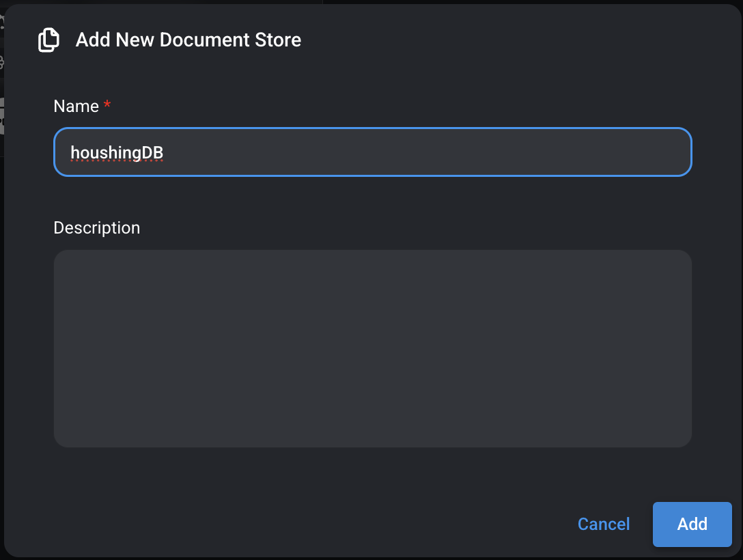
Task: Click the red required asterisk beside Name
Action: tap(107, 106)
